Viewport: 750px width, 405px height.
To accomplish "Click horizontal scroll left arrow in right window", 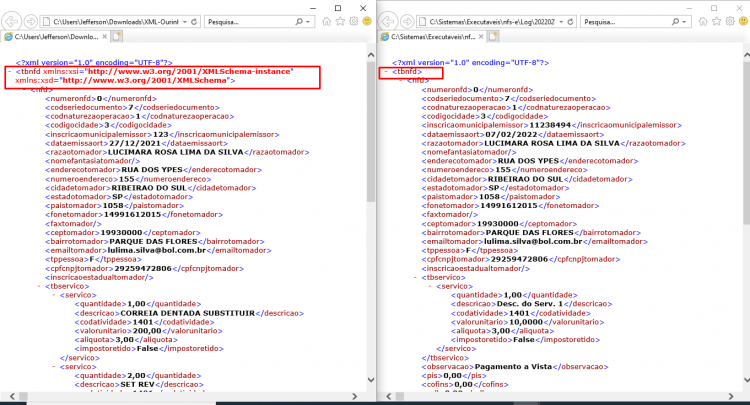I will (388, 396).
